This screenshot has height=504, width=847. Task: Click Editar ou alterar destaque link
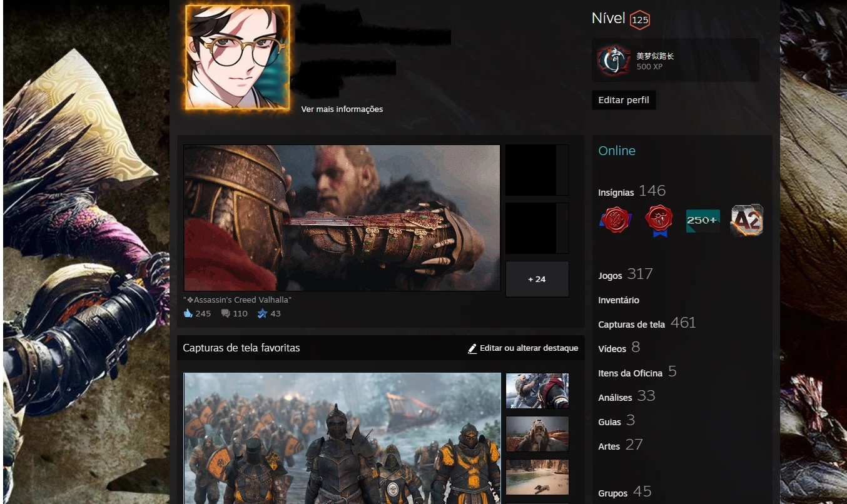pos(529,348)
